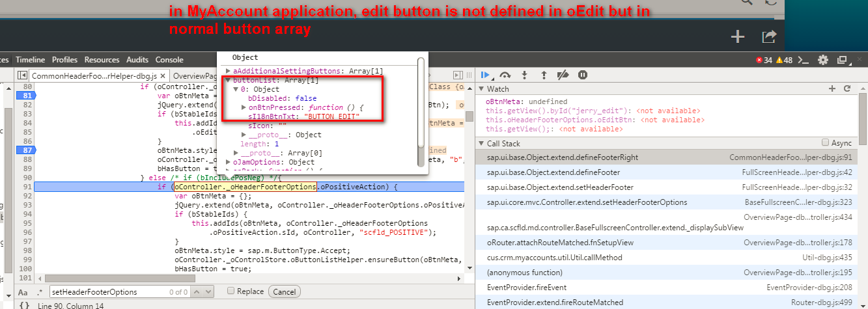
Task: Collapse the 0: Object entry
Action: pyautogui.click(x=236, y=89)
